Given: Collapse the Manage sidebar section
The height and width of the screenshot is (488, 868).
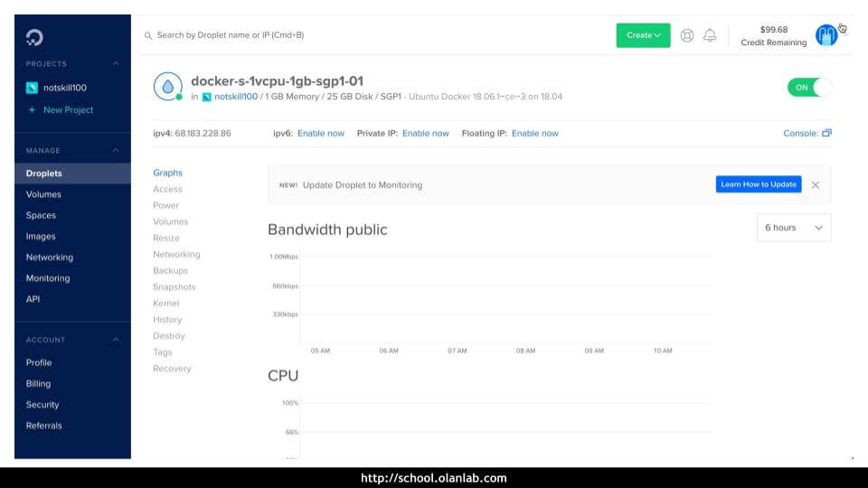Looking at the screenshot, I should click(x=116, y=150).
